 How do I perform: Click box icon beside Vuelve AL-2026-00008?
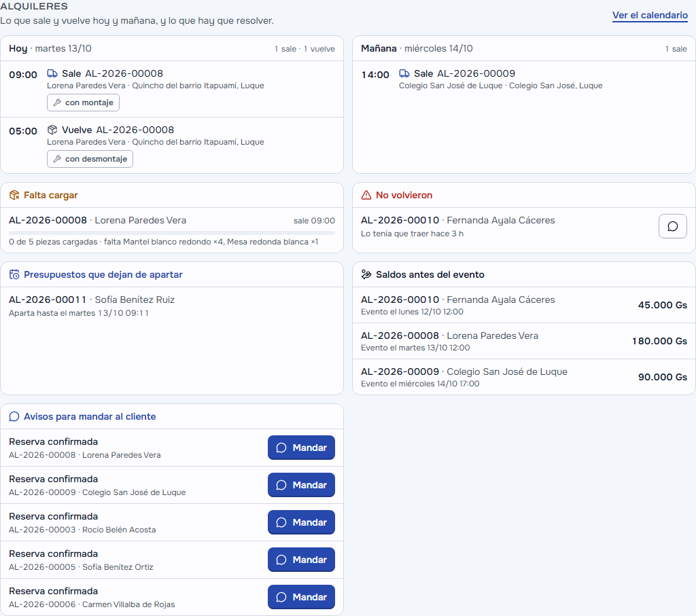coord(52,130)
